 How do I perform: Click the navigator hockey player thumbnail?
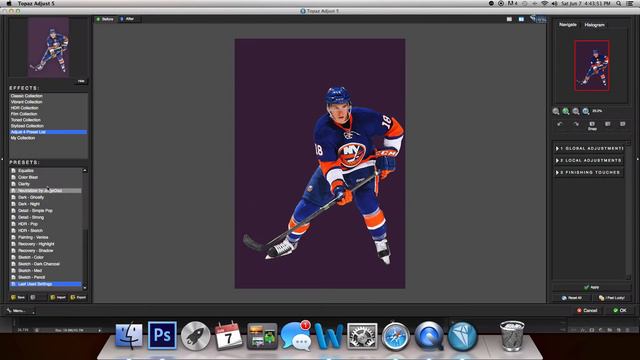pos(592,65)
